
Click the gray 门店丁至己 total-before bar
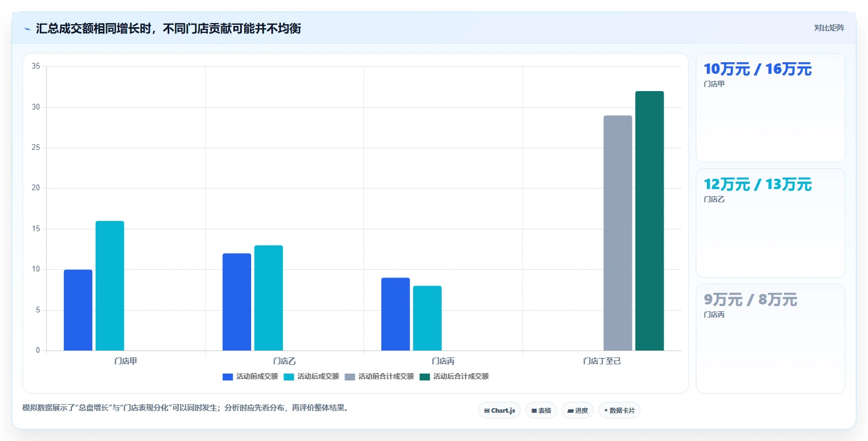point(618,233)
